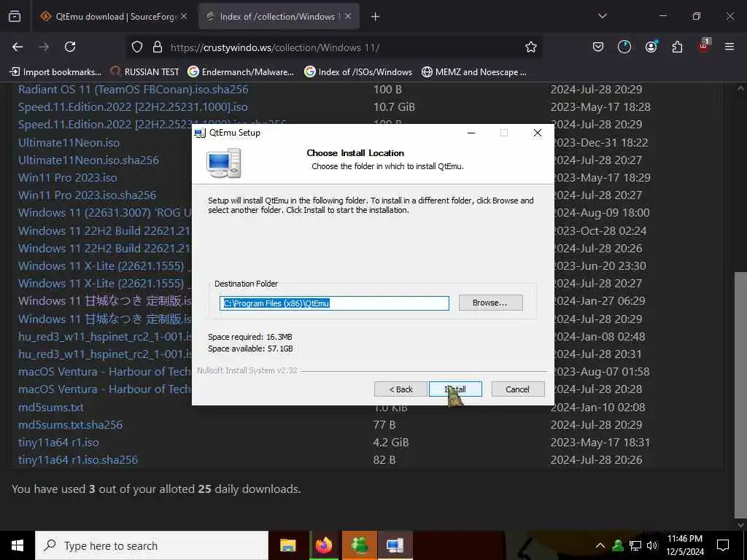Open the Endermanch/Malware bookmark

click(x=241, y=72)
